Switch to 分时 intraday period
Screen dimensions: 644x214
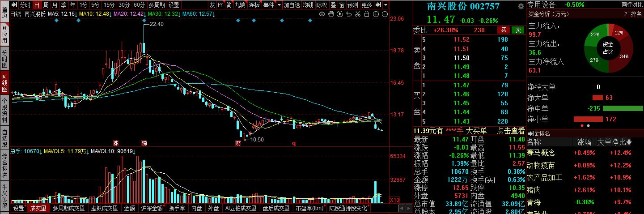pos(25,5)
